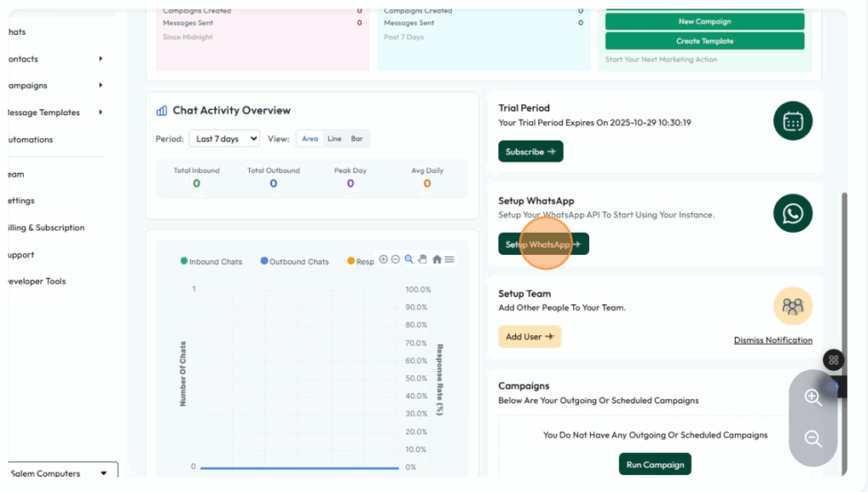
Task: Open the chart hamburger export menu
Action: 449,259
